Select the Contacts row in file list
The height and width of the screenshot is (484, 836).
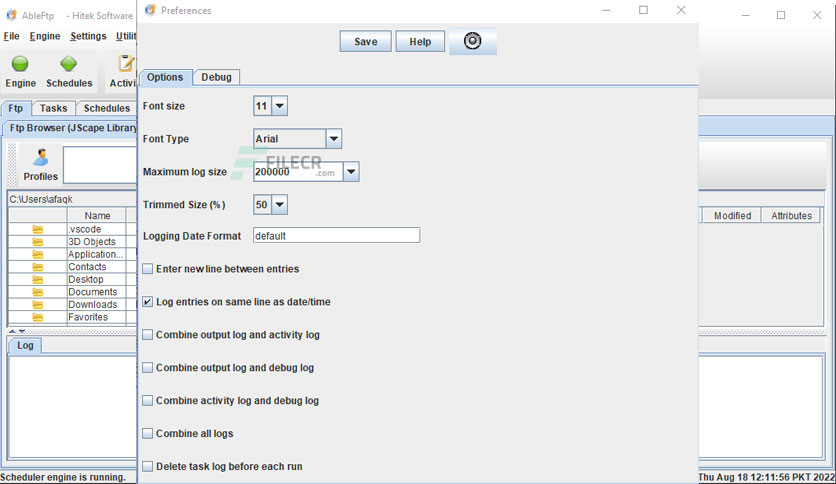coord(72,267)
